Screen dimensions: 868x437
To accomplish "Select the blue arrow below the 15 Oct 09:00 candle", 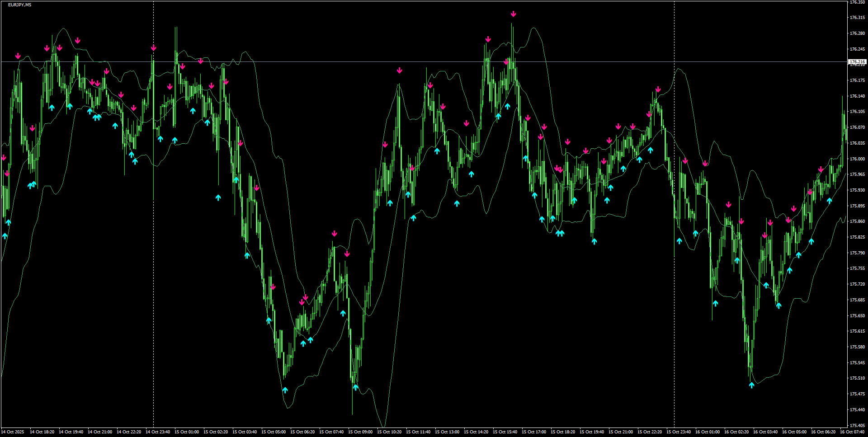I will (355, 386).
